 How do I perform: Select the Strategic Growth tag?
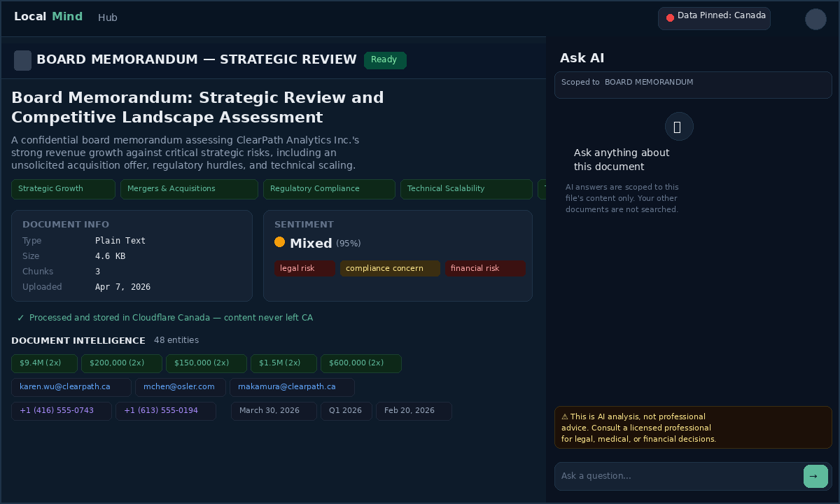(63, 189)
